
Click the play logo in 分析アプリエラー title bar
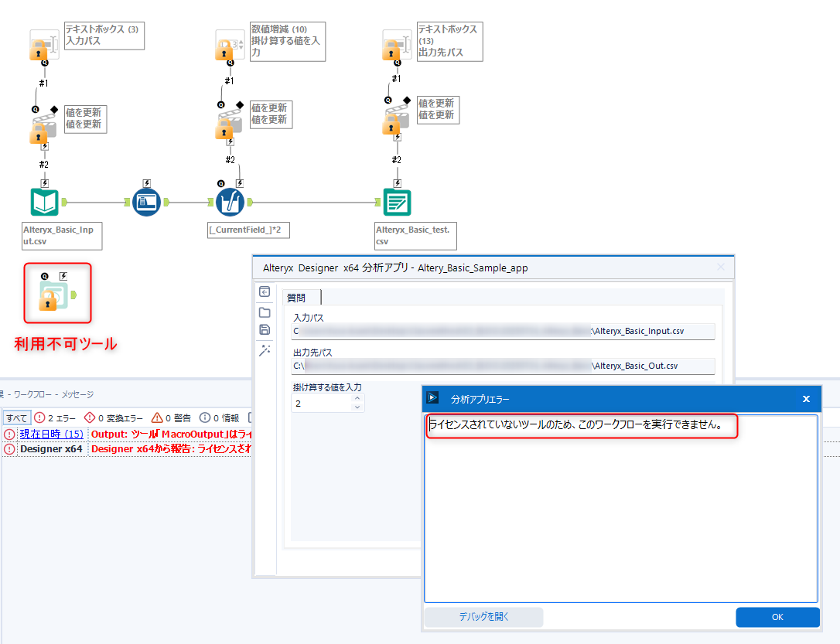tap(432, 397)
